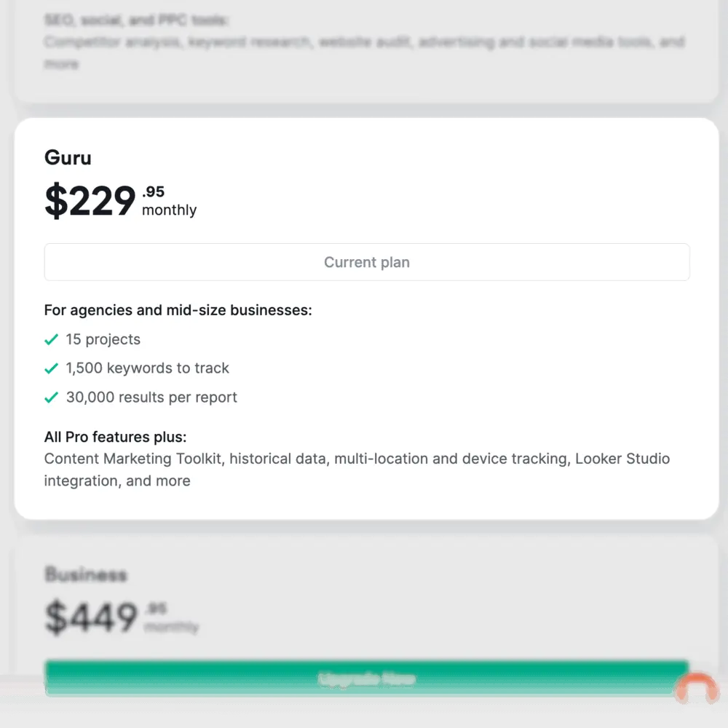
Task: Click the "30,000 results per report" text
Action: coord(151,397)
